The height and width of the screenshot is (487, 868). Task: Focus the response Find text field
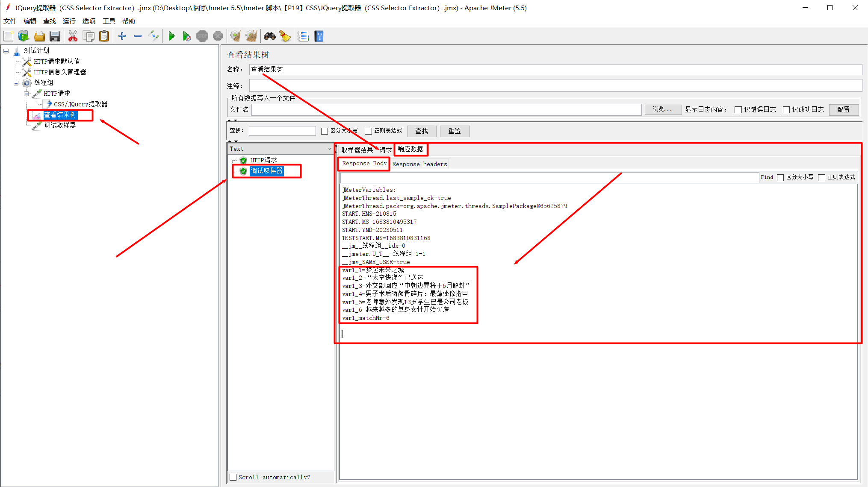pyautogui.click(x=549, y=178)
